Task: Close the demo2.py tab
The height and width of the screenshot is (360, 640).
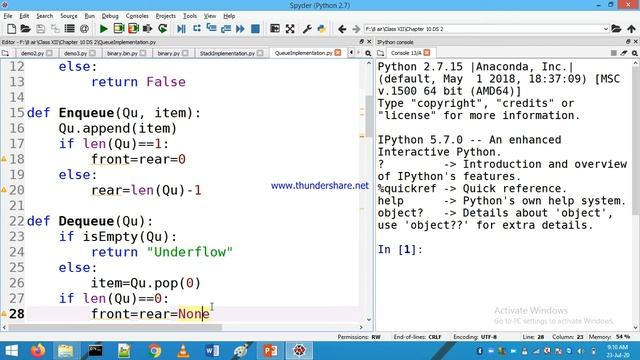Action: pyautogui.click(x=49, y=53)
